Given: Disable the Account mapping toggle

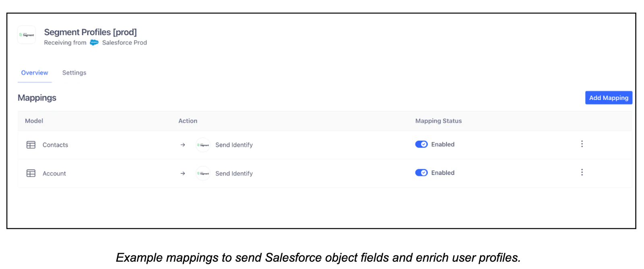Looking at the screenshot, I should (x=421, y=172).
